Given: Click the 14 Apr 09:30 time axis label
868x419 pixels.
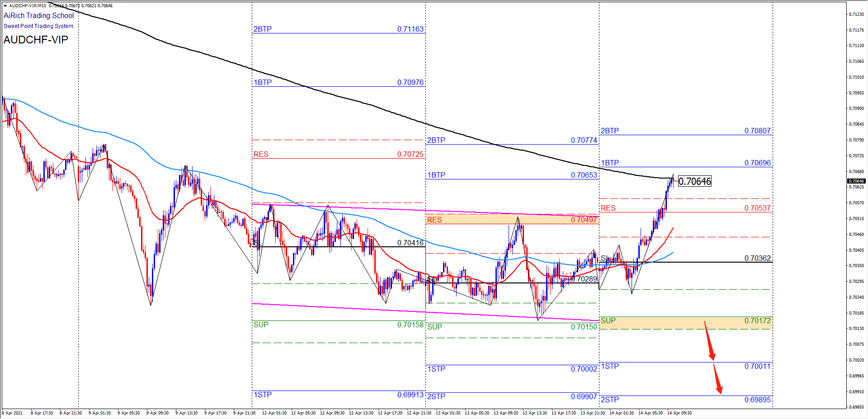Looking at the screenshot, I should point(679,413).
